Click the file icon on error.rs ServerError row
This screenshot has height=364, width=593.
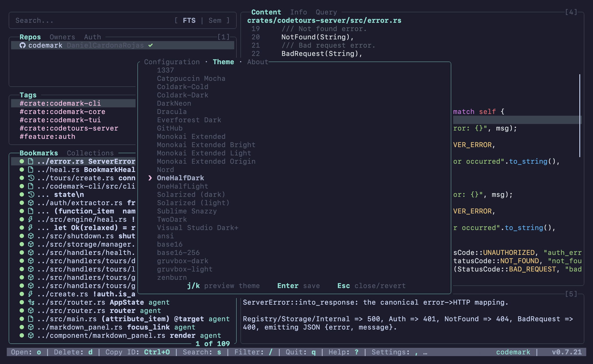pyautogui.click(x=31, y=161)
